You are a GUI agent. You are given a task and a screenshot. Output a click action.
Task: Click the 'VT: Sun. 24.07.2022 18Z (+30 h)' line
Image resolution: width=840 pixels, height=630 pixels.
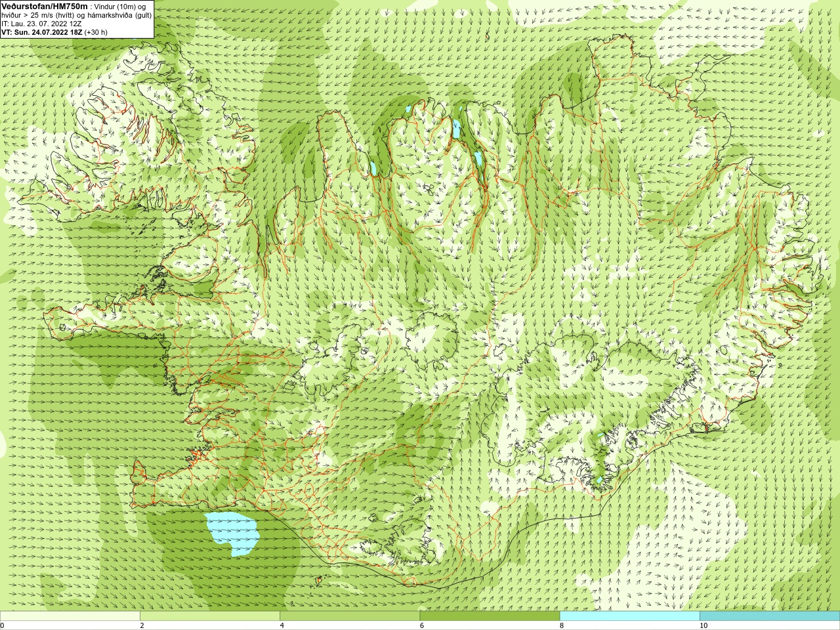point(54,31)
